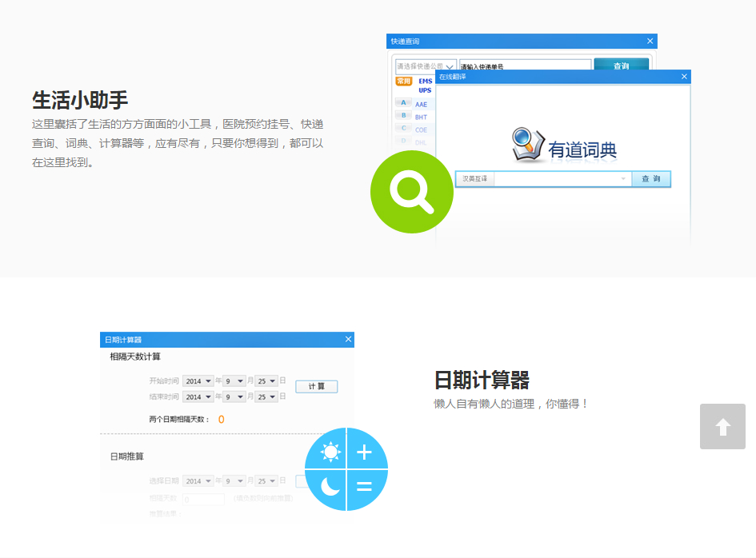Click the equals icon in blue circle

364,487
